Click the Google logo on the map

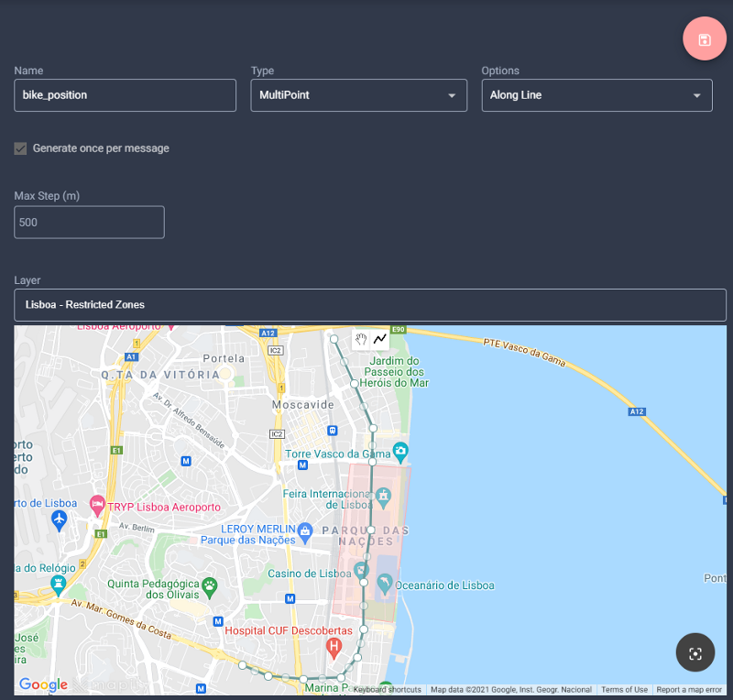(43, 684)
